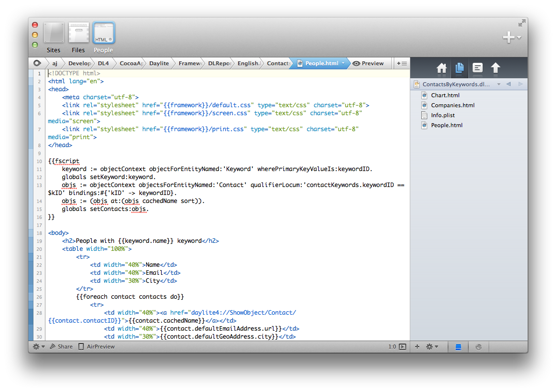Switch to the Preview view

[x=368, y=63]
